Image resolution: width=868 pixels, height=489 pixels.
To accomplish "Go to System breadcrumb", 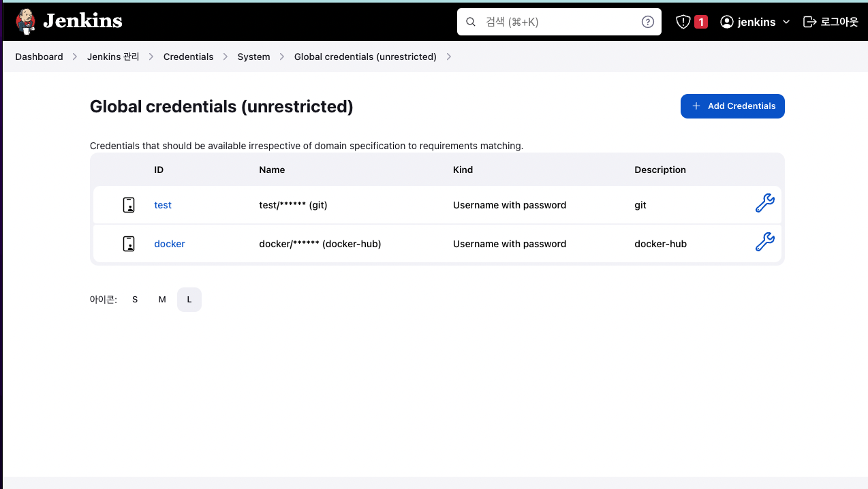I will pyautogui.click(x=253, y=57).
